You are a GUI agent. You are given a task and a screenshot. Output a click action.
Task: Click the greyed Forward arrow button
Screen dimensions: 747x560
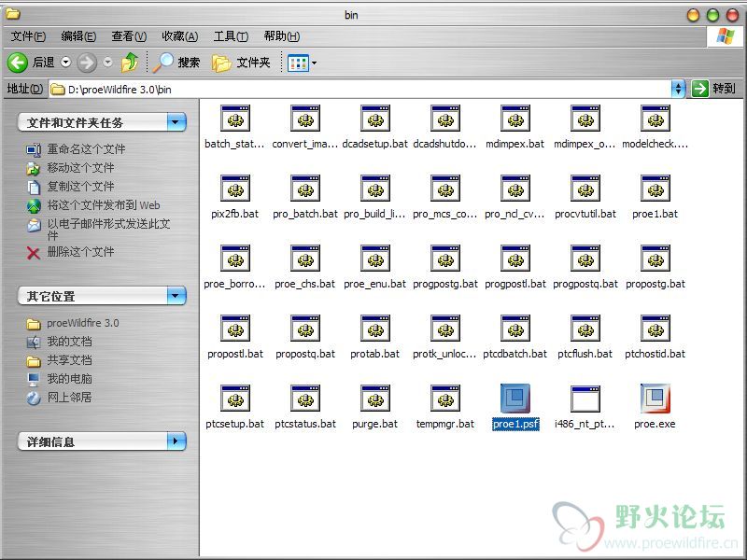(87, 63)
